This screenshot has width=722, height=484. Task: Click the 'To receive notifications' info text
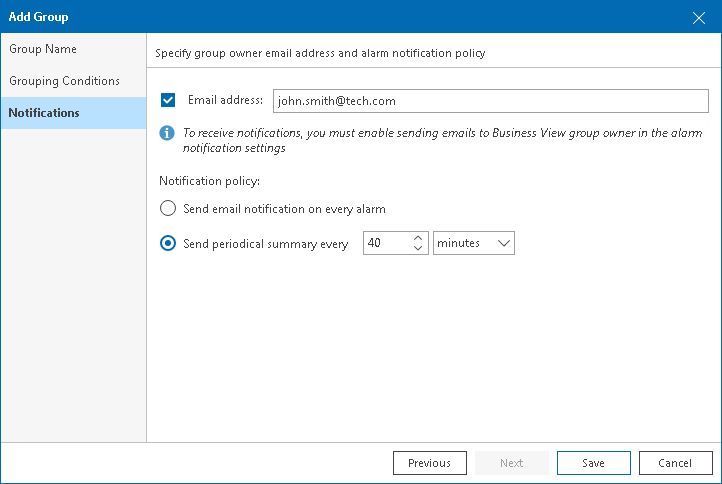coord(443,140)
